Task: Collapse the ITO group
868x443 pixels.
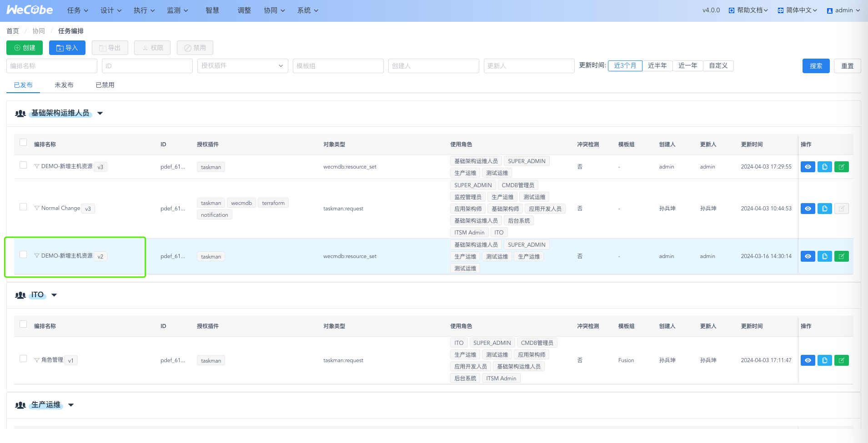Action: point(54,295)
